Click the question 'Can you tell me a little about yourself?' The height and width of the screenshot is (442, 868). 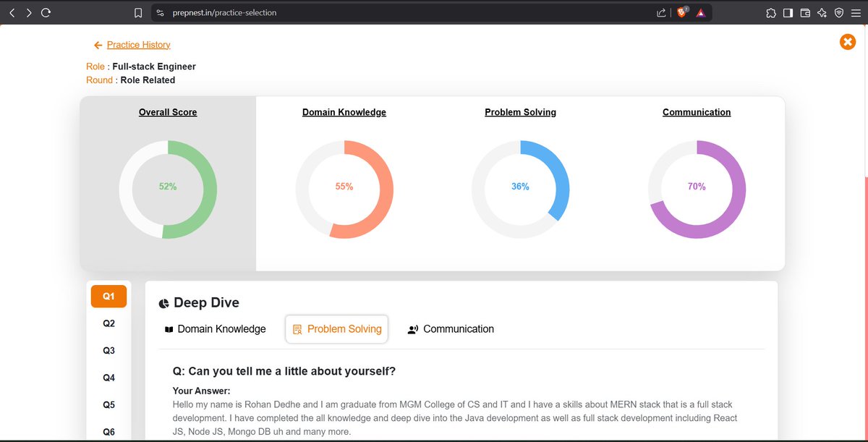284,371
